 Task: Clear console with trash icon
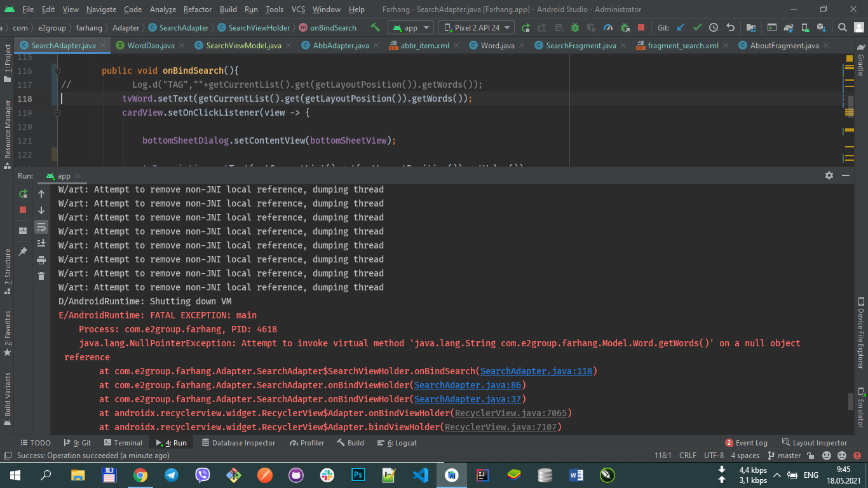tap(41, 276)
